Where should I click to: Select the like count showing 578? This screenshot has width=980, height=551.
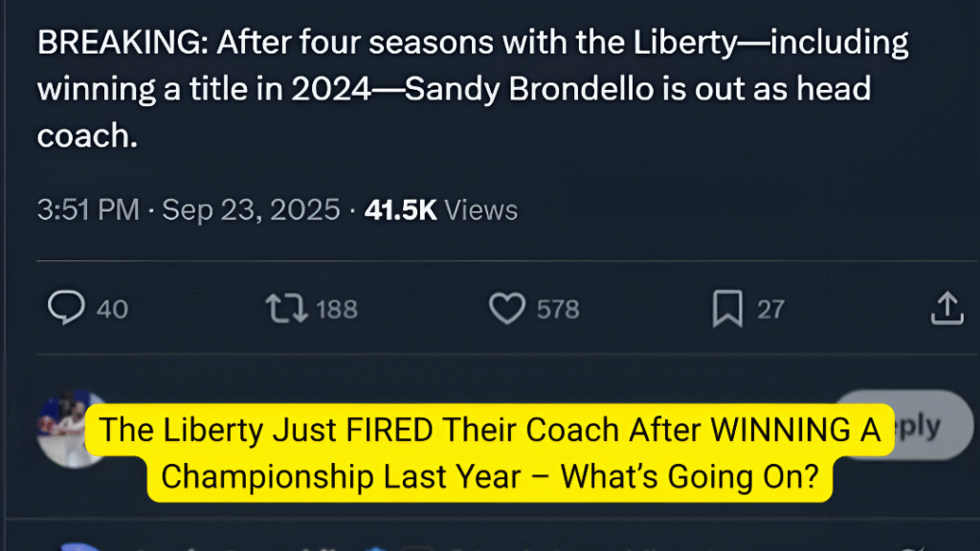point(556,308)
